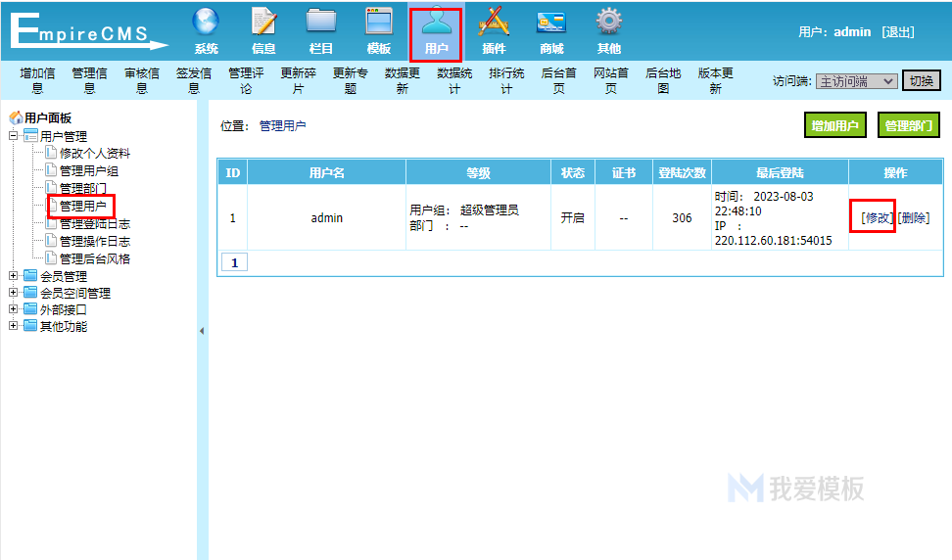This screenshot has height=560, width=952.
Task: Open the 插件 tools icon
Action: pos(494,22)
